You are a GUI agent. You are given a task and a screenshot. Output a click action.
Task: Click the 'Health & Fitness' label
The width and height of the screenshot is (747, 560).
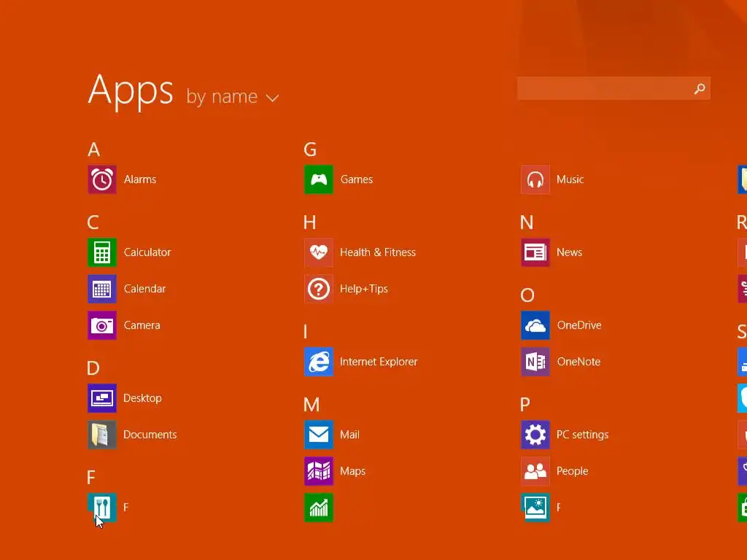click(x=378, y=252)
